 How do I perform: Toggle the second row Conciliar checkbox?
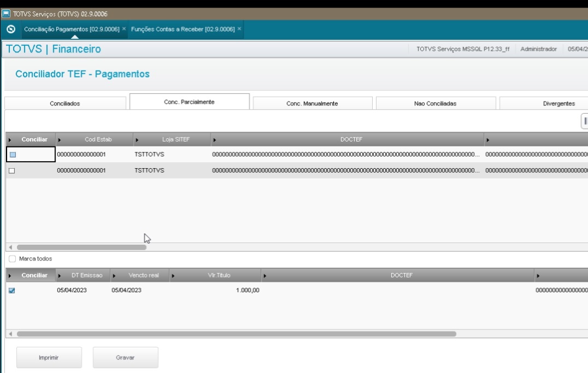coord(12,170)
